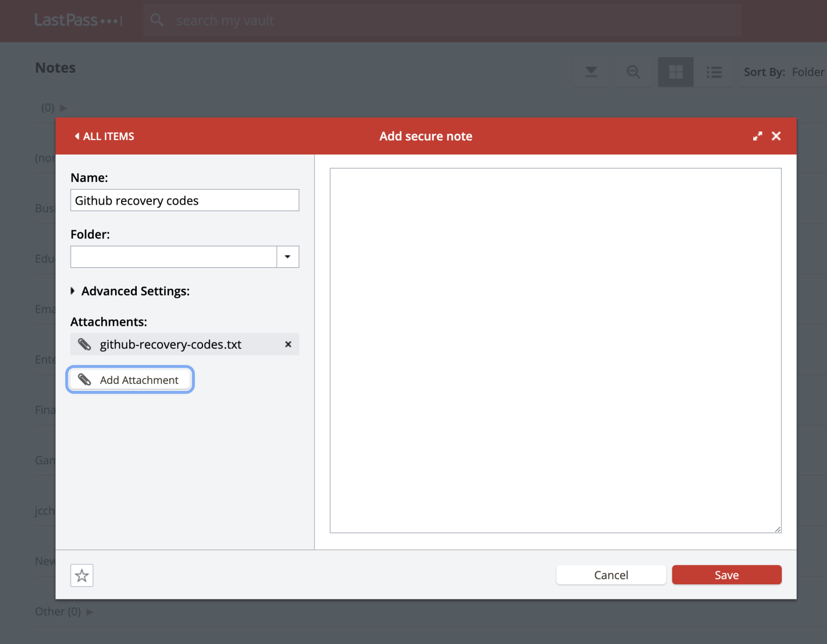Toggle the favorite star for this note
This screenshot has width=827, height=644.
(x=81, y=575)
